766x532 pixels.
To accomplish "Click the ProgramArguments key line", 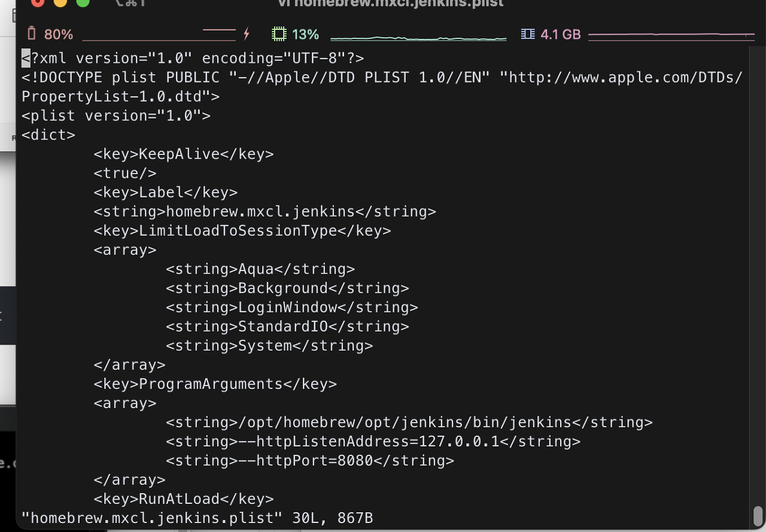I will [x=215, y=384].
